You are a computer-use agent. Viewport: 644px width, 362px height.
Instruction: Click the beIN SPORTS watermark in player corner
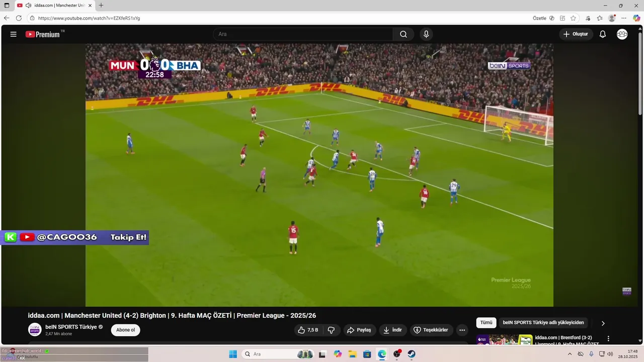(627, 291)
